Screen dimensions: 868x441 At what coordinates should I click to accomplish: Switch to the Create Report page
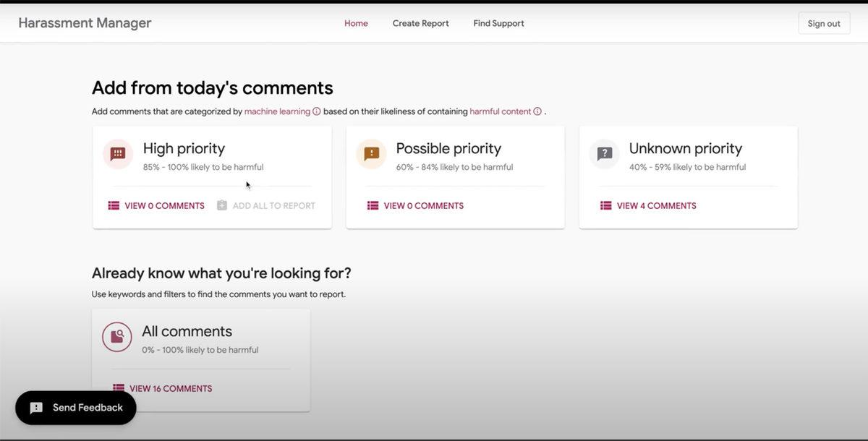(420, 22)
